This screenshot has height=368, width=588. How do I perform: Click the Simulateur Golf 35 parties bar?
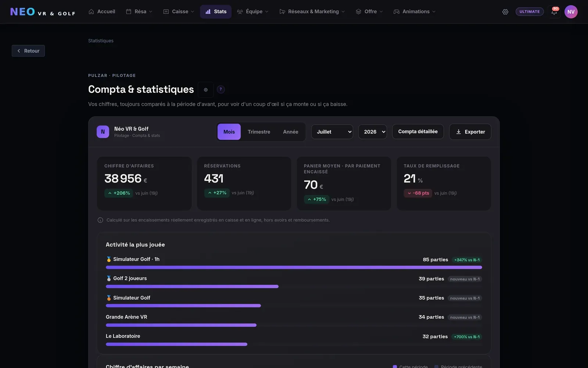pos(183,306)
